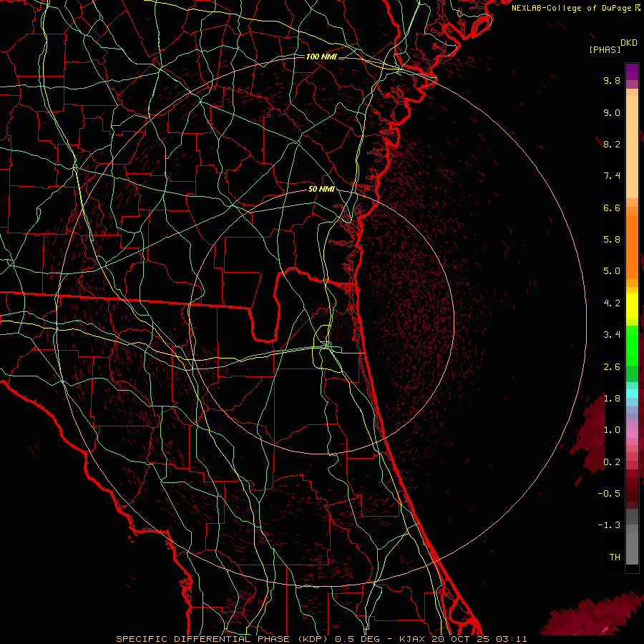Click the gray swatch beside the -1.3 value
Viewport: 644px width, 644px height.
[632, 526]
